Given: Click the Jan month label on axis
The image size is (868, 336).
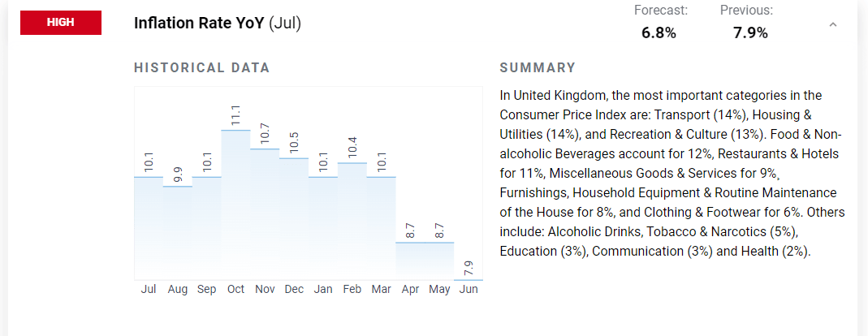Looking at the screenshot, I should (x=322, y=290).
